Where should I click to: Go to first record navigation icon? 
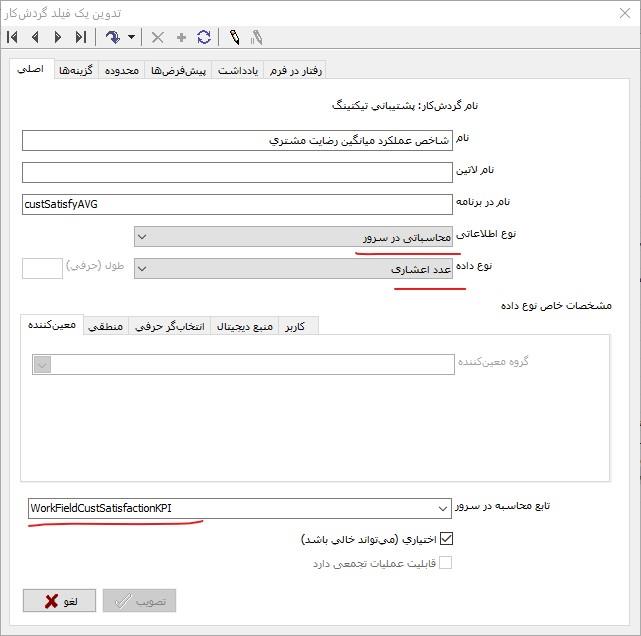click(12, 38)
